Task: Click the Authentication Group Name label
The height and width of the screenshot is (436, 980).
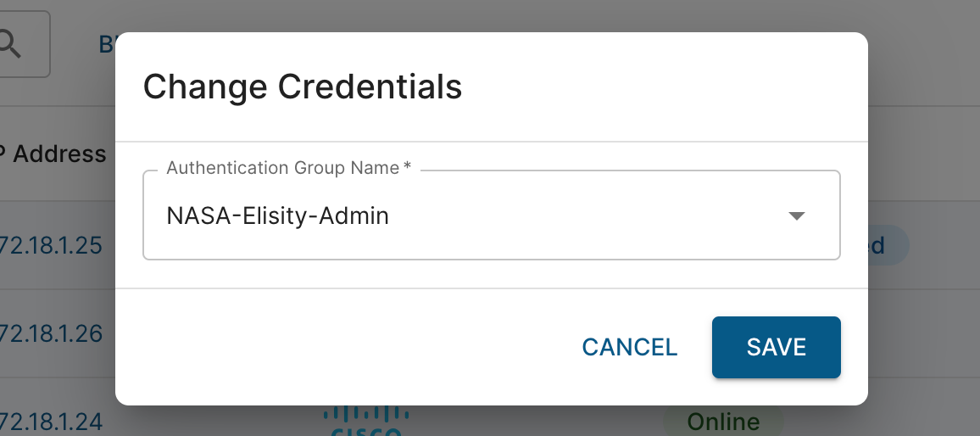Action: pos(282,168)
